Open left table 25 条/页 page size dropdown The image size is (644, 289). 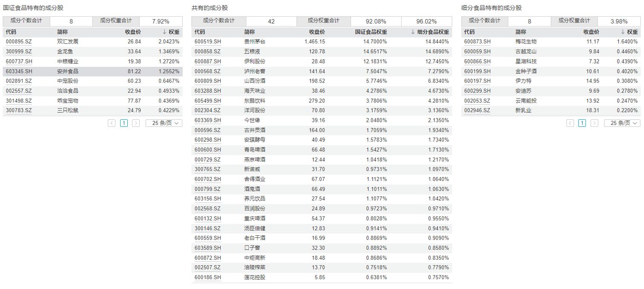pos(164,123)
